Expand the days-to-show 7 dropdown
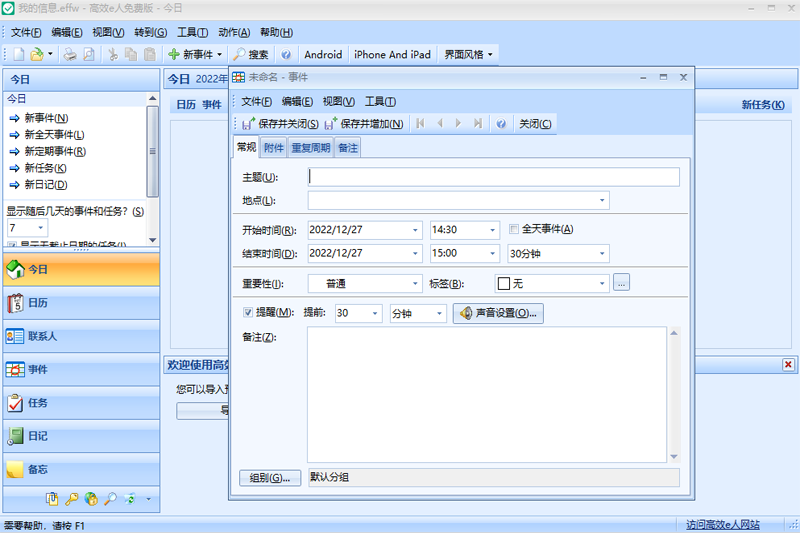The width and height of the screenshot is (800, 533). point(41,227)
